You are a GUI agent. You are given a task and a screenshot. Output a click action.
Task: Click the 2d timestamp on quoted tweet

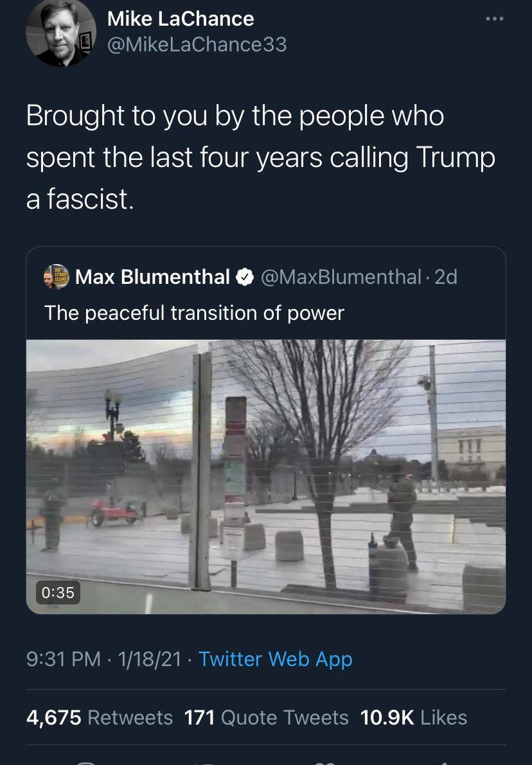446,277
